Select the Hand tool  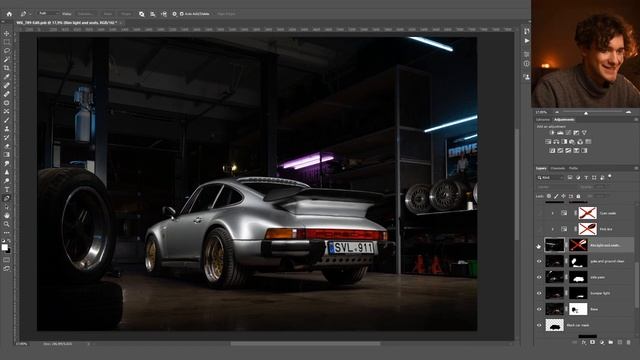7,215
